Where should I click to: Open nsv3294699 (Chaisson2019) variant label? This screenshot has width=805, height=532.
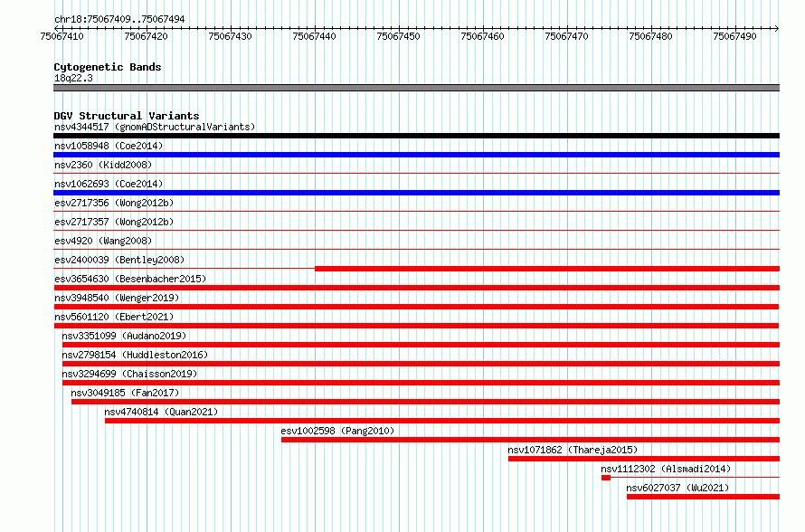(130, 374)
